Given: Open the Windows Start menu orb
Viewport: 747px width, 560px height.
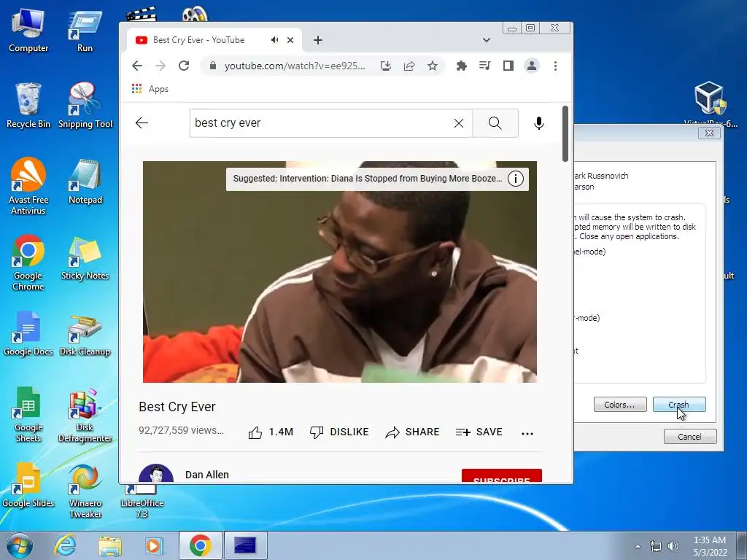Looking at the screenshot, I should pyautogui.click(x=18, y=545).
